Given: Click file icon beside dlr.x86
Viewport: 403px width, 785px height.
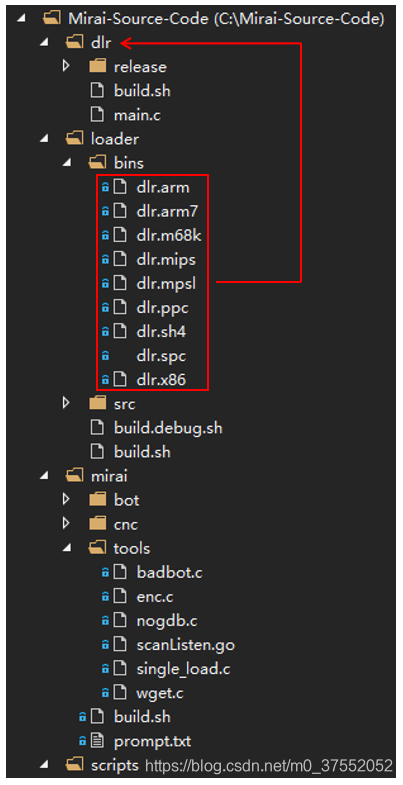Looking at the screenshot, I should [120, 380].
